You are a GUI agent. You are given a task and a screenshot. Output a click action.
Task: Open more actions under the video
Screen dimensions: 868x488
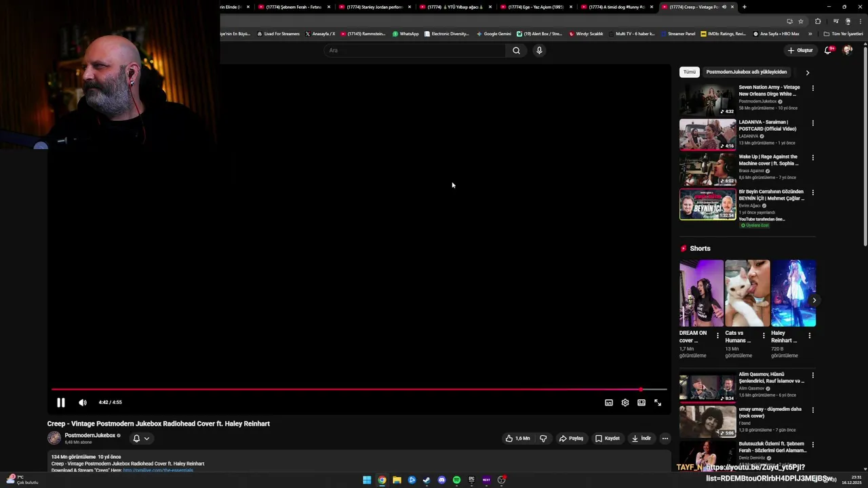[665, 439]
